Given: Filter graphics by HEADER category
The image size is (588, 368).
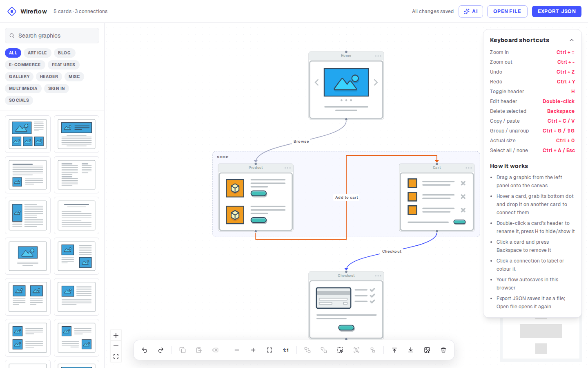Looking at the screenshot, I should click(49, 76).
